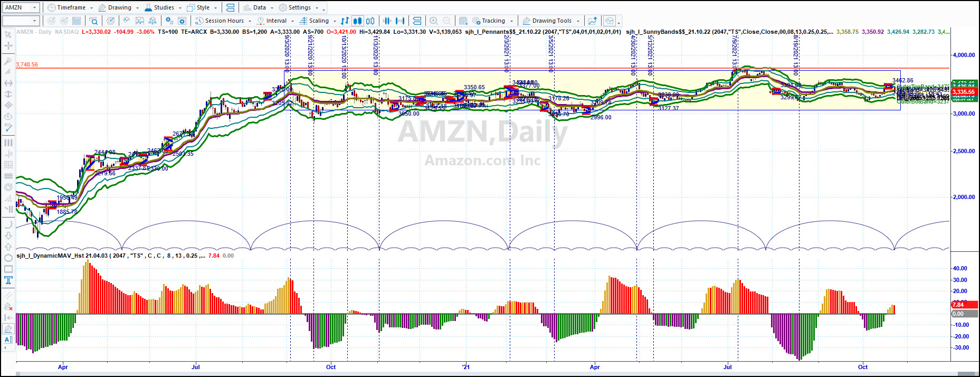Select the text annotation tool
980x377 pixels.
click(x=8, y=280)
